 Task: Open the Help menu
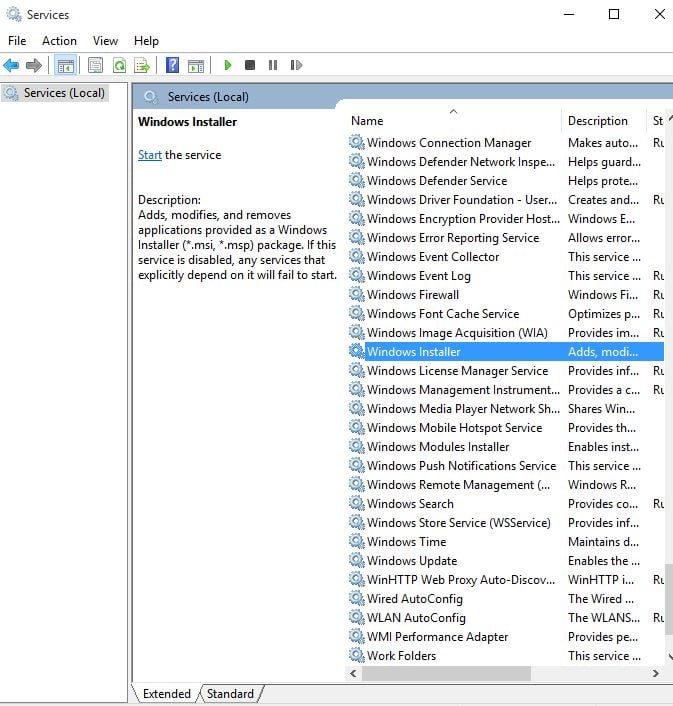coord(146,41)
